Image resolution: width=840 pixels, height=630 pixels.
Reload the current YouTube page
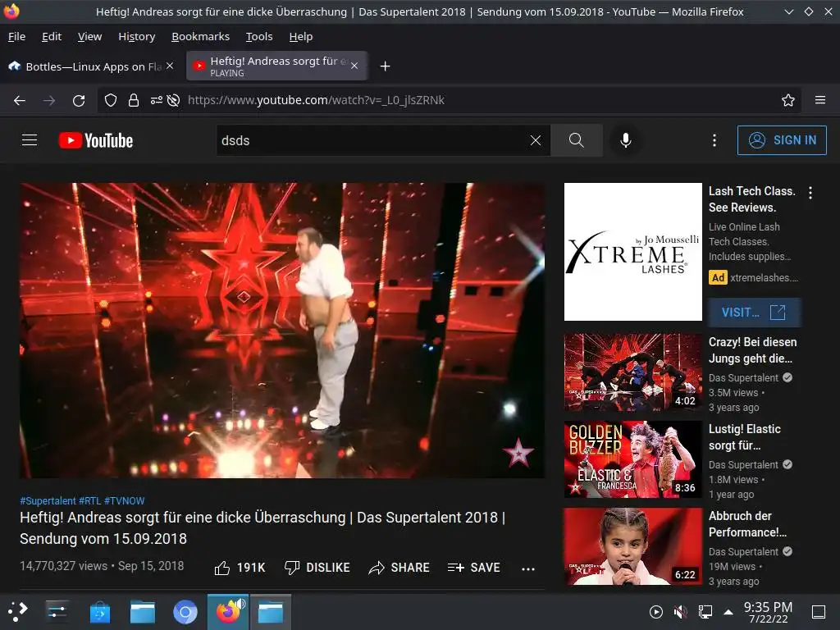[79, 100]
